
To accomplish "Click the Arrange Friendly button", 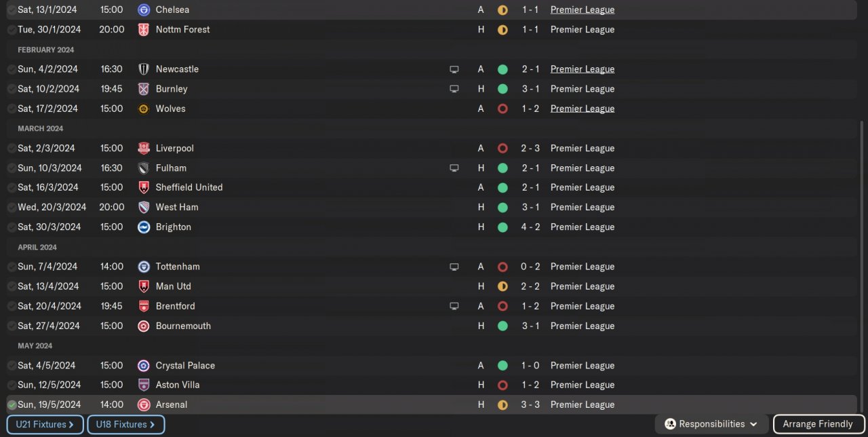I will coord(817,424).
